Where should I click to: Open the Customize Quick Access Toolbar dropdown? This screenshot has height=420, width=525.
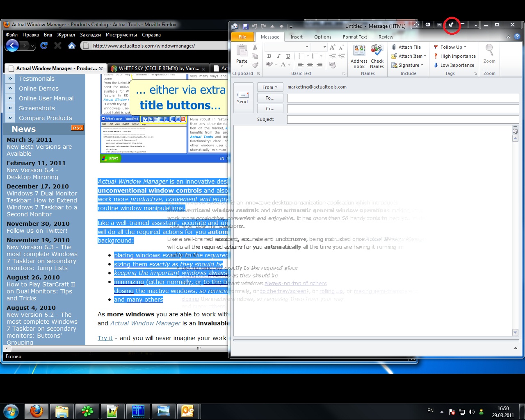290,27
